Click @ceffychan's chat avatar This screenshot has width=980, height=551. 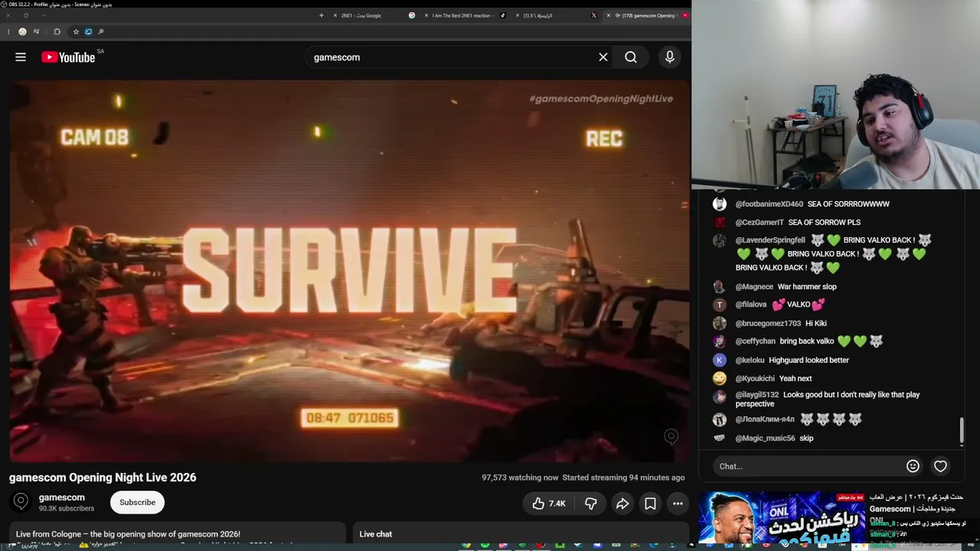[x=720, y=341]
